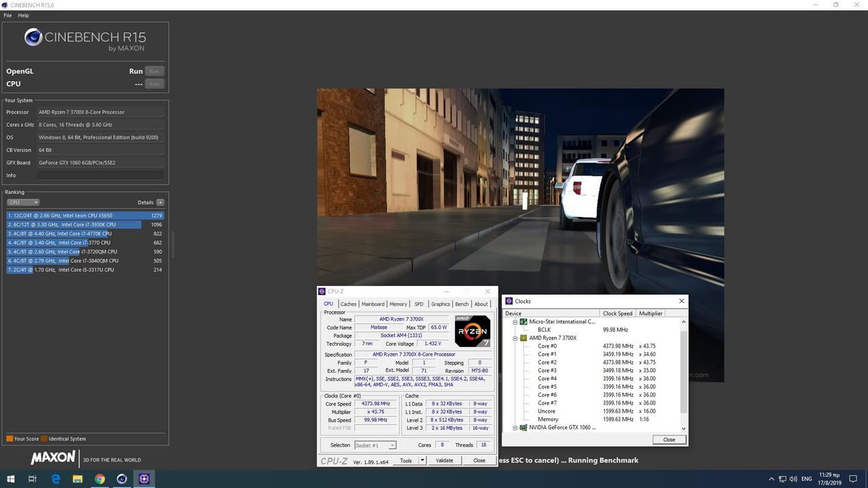Open the volume control in tray

tap(793, 479)
